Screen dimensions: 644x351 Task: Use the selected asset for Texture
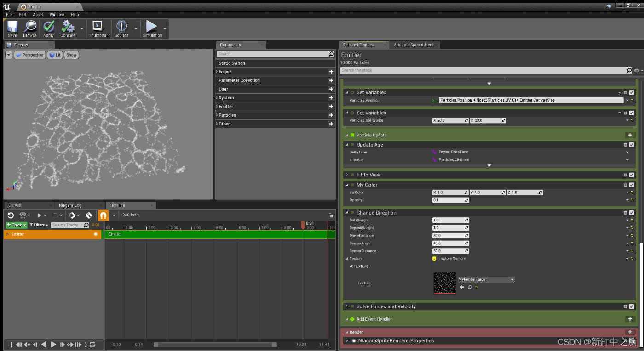click(x=462, y=287)
